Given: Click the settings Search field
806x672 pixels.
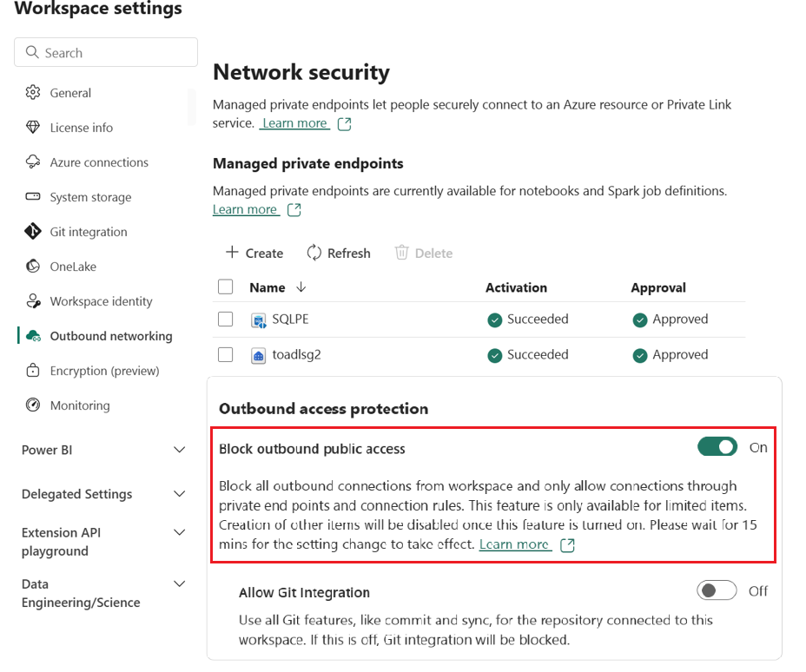Looking at the screenshot, I should tap(106, 52).
